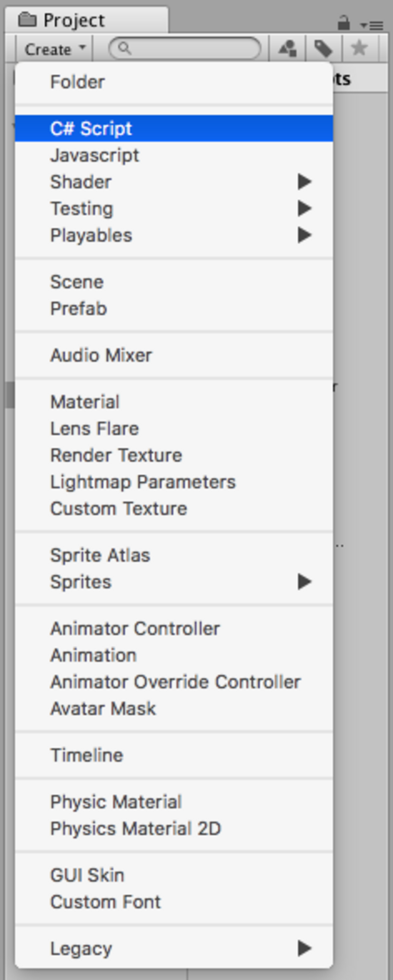Select C# Script from the Create menu

[91, 128]
